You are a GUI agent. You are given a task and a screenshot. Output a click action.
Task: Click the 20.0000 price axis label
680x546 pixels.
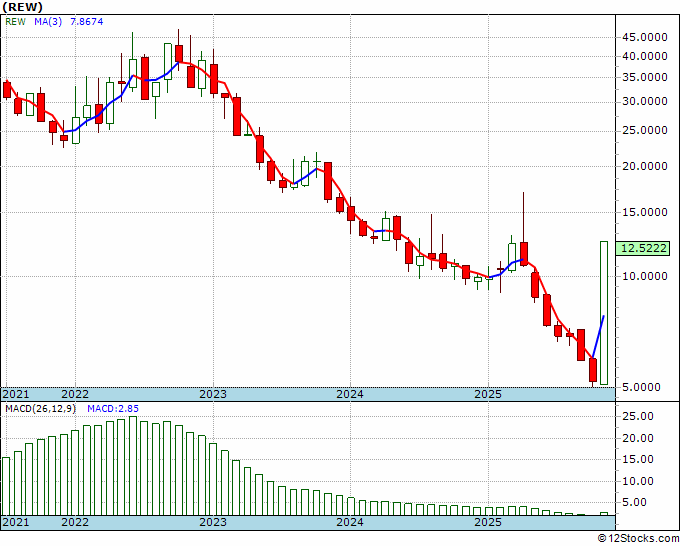click(644, 166)
